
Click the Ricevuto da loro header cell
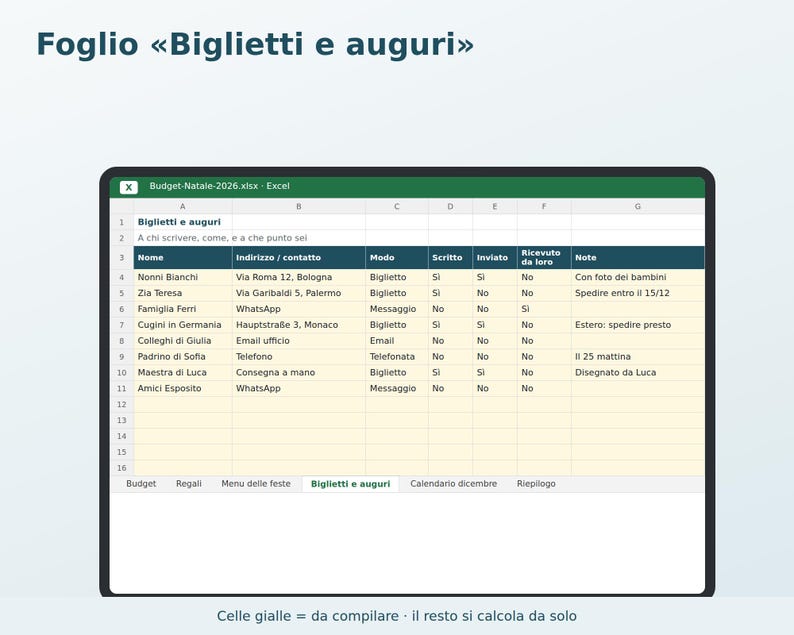(544, 257)
